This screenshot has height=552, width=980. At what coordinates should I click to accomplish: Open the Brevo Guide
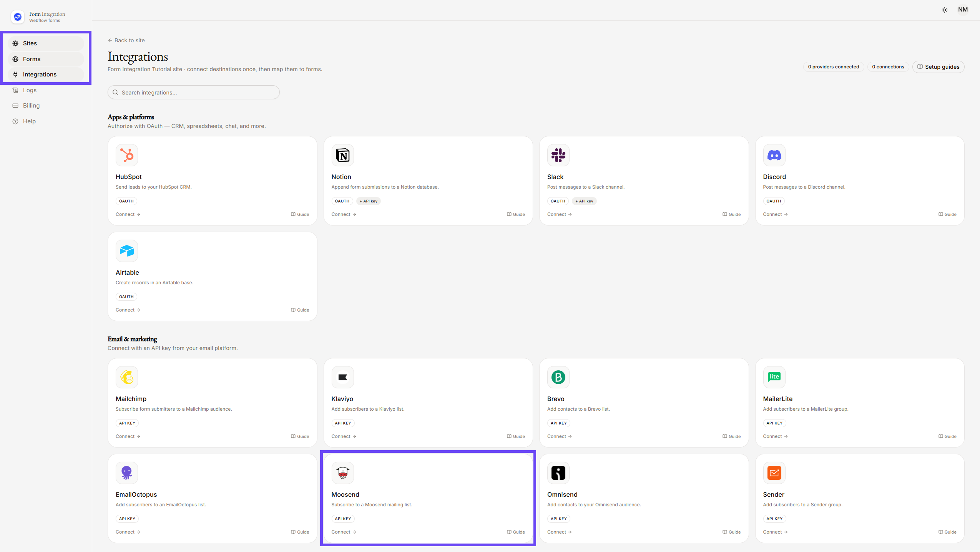click(x=731, y=436)
